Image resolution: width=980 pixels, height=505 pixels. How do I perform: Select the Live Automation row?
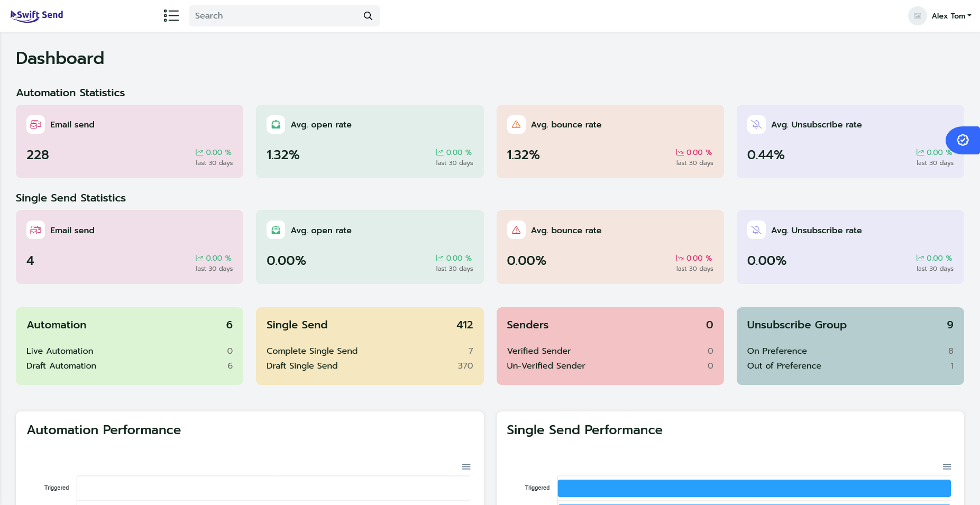(x=130, y=351)
